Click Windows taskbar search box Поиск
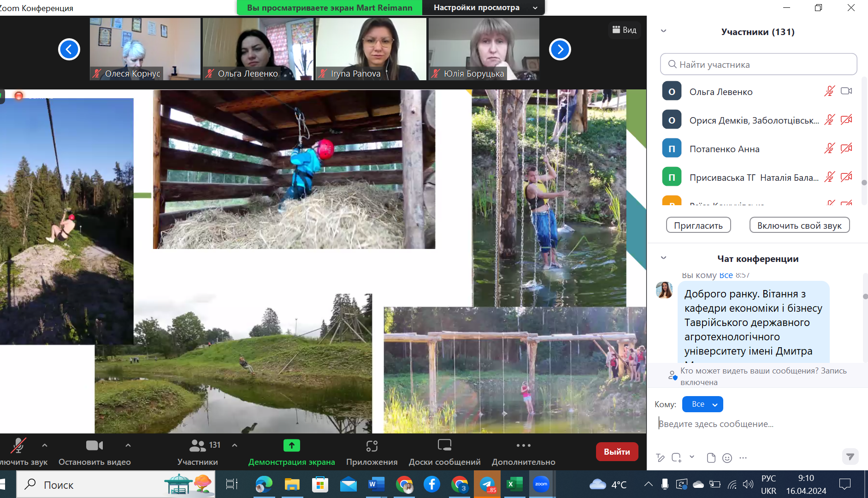The image size is (868, 498). point(116,484)
